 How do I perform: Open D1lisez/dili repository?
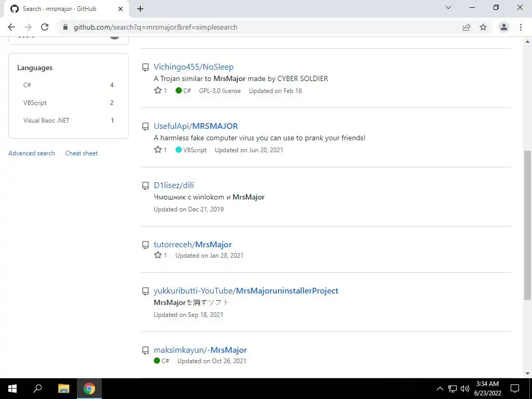pos(174,185)
